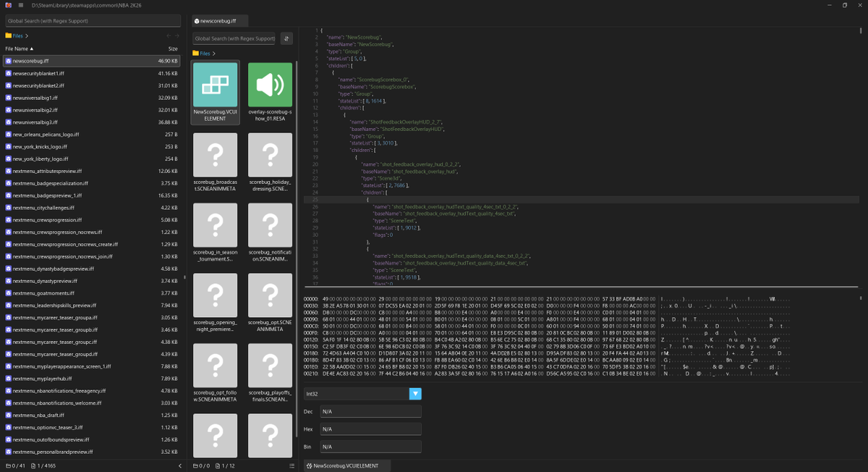Select the NewScorebug.VCUIELEMENT thumbnail
Viewport: 868px width, 472px height.
coord(216,92)
